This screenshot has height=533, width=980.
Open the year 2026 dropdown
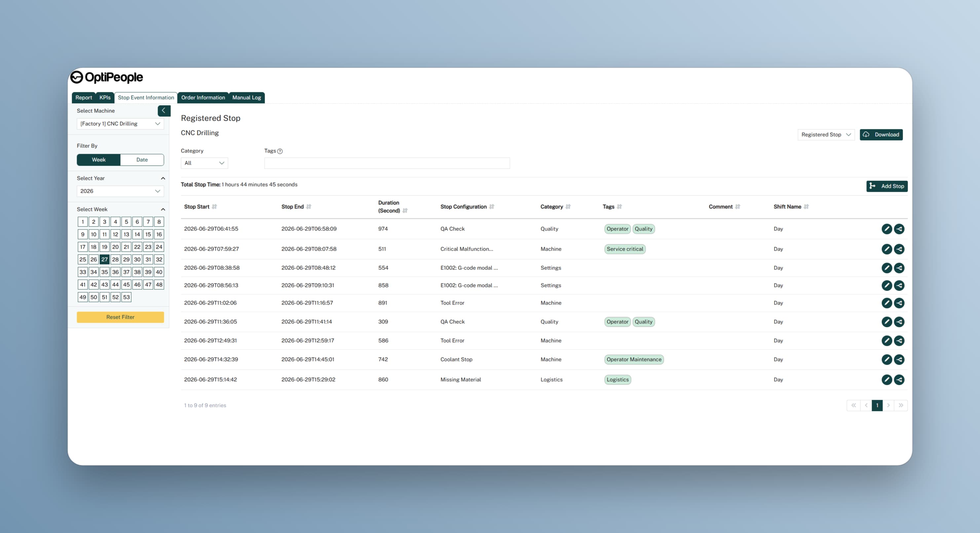pyautogui.click(x=120, y=191)
